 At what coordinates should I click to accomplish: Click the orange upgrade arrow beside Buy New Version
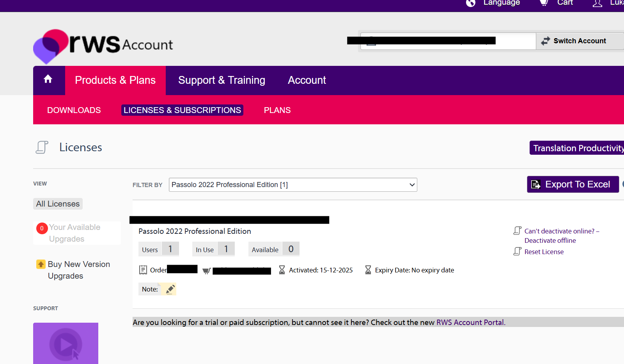[41, 264]
